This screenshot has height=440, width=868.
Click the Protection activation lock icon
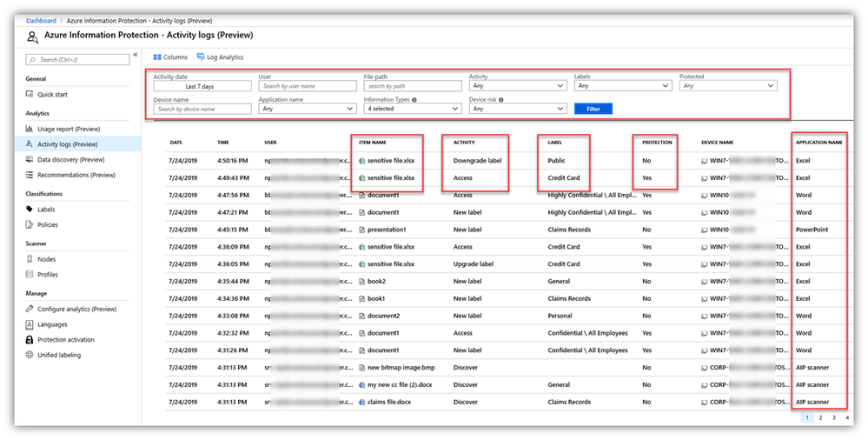[30, 340]
